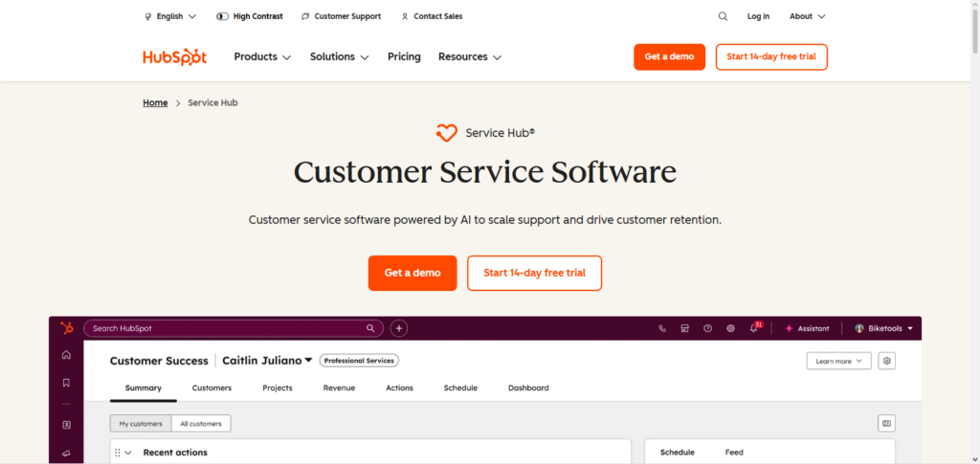Expand the Solutions menu
The height and width of the screenshot is (464, 980).
[340, 56]
